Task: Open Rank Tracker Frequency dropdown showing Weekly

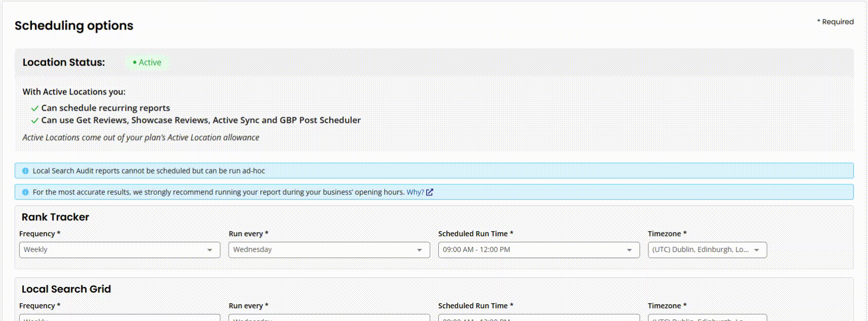Action: tap(119, 250)
